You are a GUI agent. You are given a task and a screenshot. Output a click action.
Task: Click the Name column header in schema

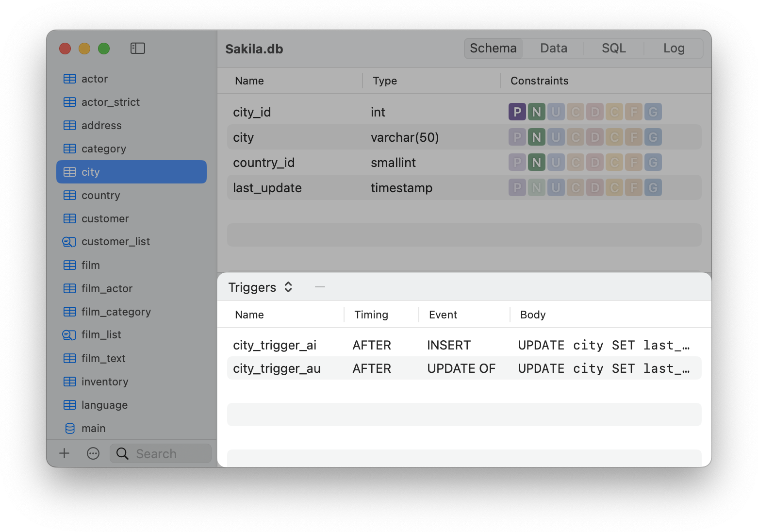tap(249, 81)
